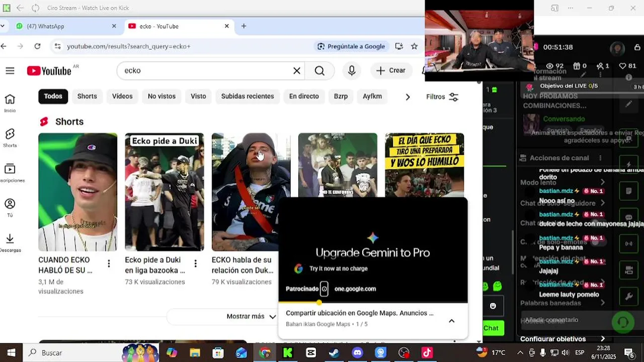Click the wrench settings icon in Kick panel
Image resolution: width=644 pixels, height=362 pixels.
pyautogui.click(x=628, y=297)
